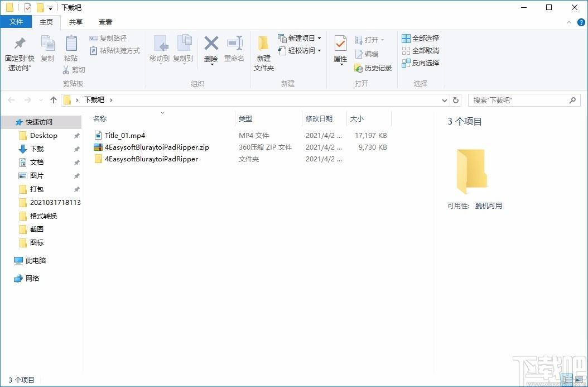
Task: Open 下载 in the sidebar
Action: (37, 149)
